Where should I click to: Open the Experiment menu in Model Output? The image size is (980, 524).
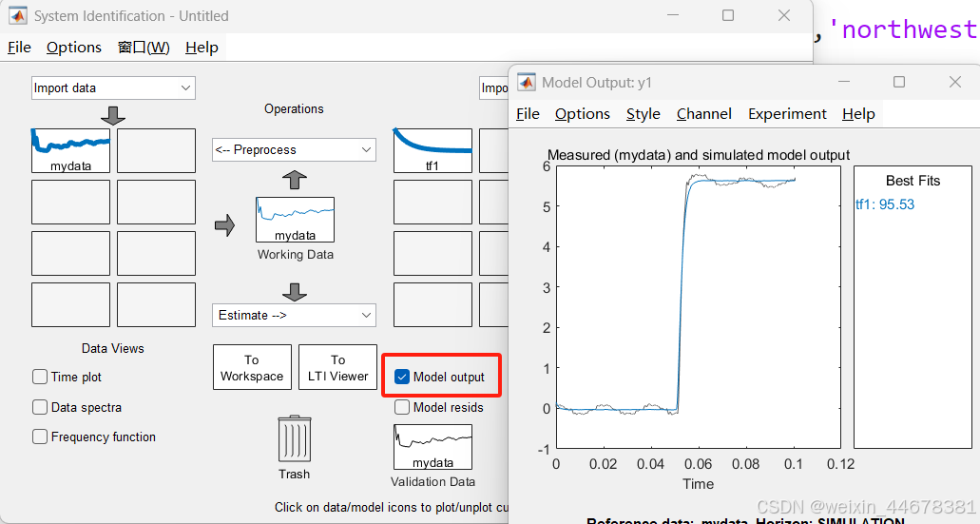(787, 114)
